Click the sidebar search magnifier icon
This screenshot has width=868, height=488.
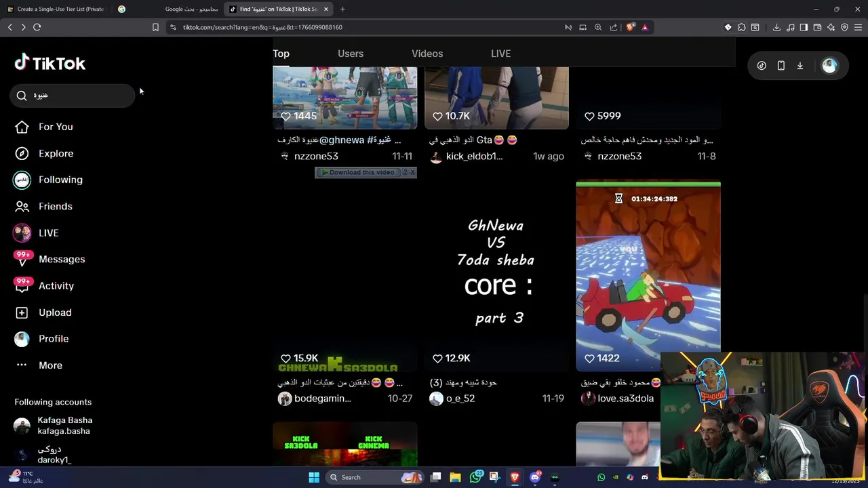[22, 96]
